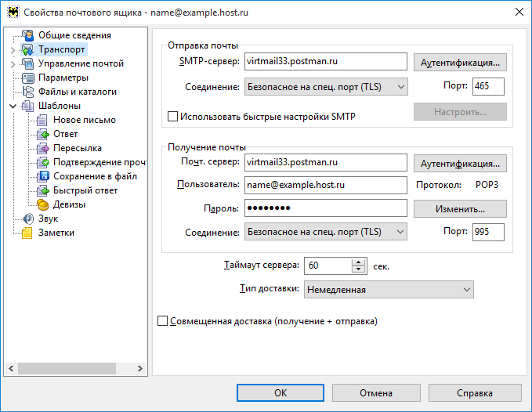532x412 pixels.
Task: Click the Девизы icon
Action: (43, 204)
